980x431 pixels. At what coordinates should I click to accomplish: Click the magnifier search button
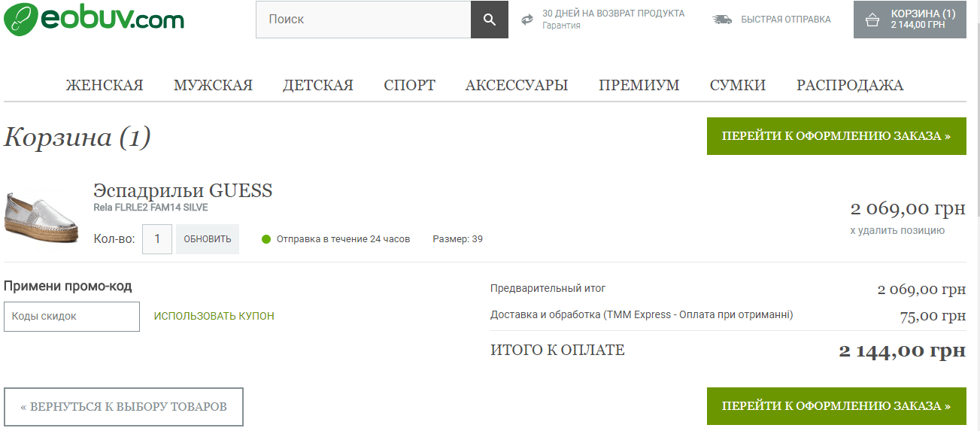point(490,20)
